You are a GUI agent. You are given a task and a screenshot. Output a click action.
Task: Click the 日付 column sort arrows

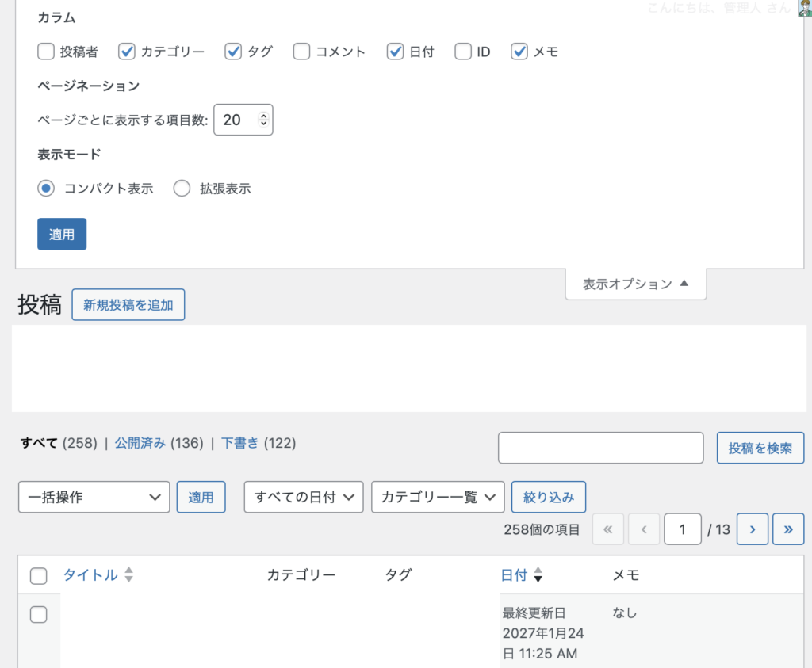[x=538, y=576]
